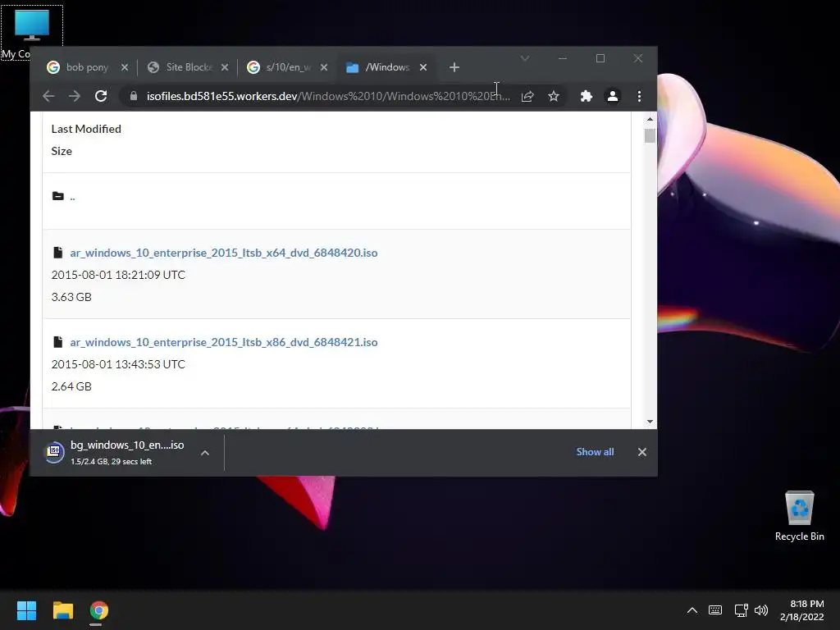This screenshot has width=840, height=630.
Task: Reload the current page
Action: (x=101, y=96)
